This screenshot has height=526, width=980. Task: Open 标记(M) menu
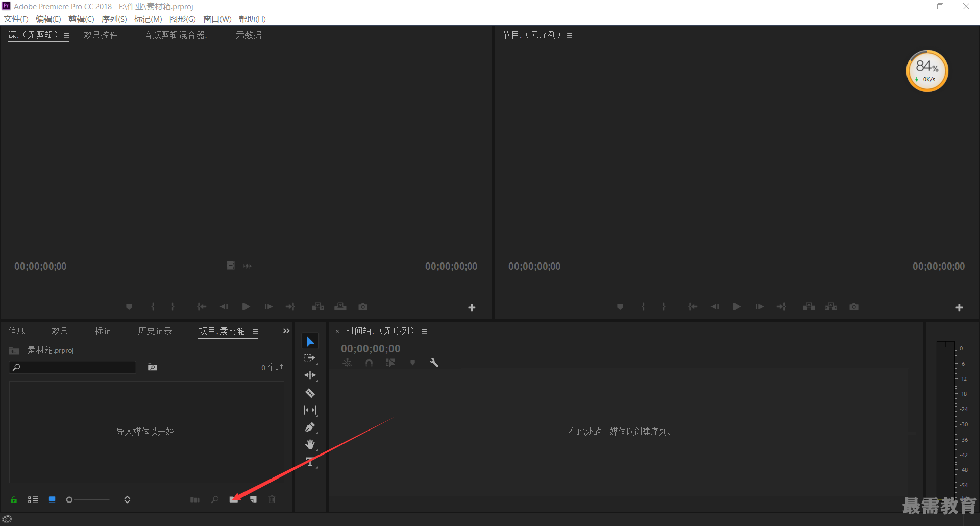148,19
